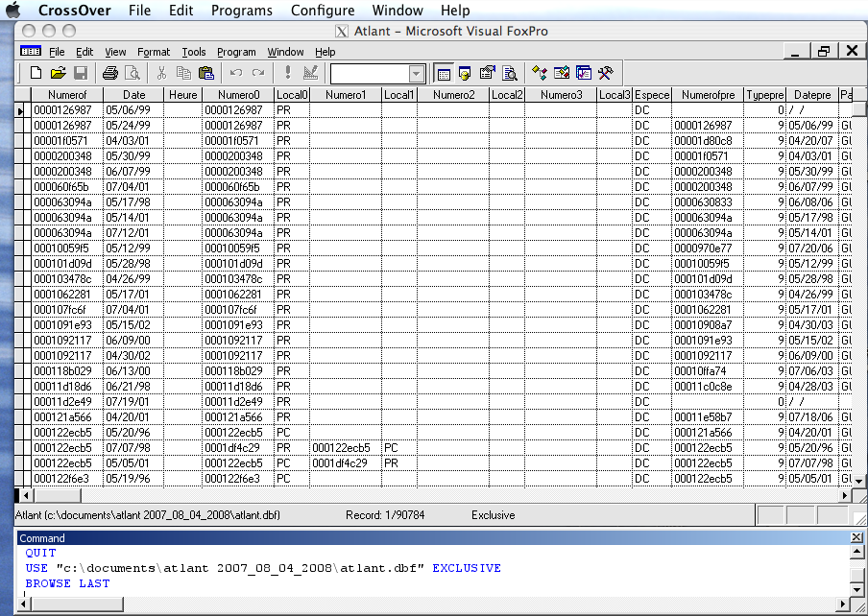Open the Class Browser toolbar icon
This screenshot has width=868, height=616.
(x=540, y=73)
